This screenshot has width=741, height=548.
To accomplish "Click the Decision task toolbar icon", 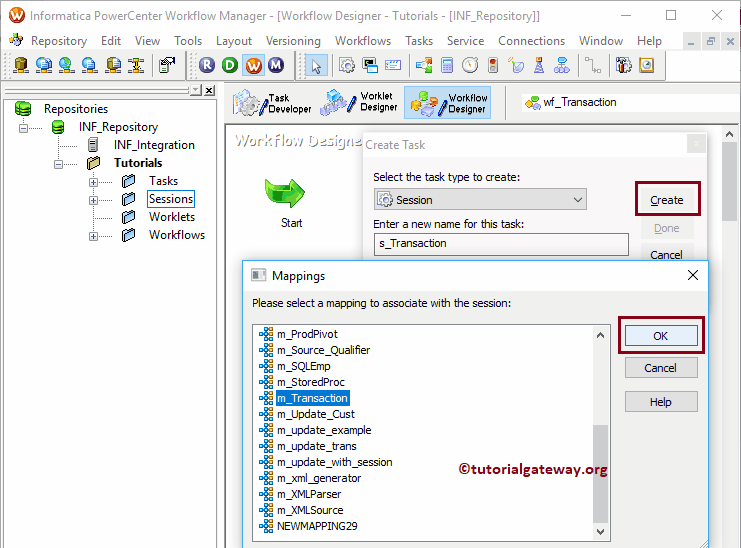I will (x=424, y=65).
